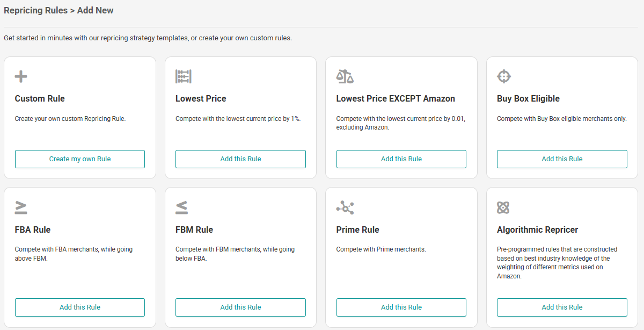
Task: Add the FBA Rule template
Action: pyautogui.click(x=80, y=307)
